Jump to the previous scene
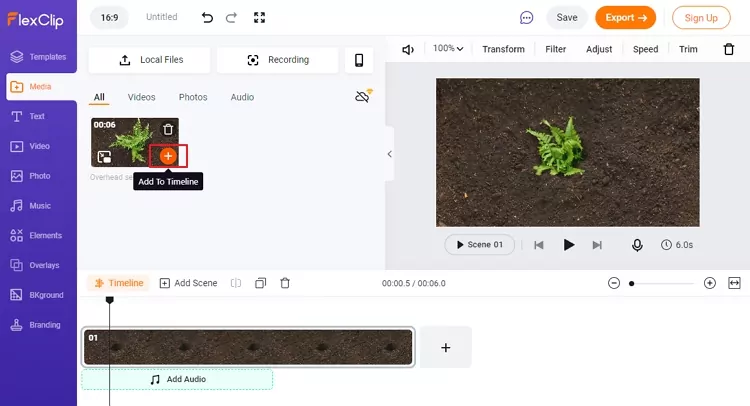Viewport: 750px width, 406px height. 539,245
